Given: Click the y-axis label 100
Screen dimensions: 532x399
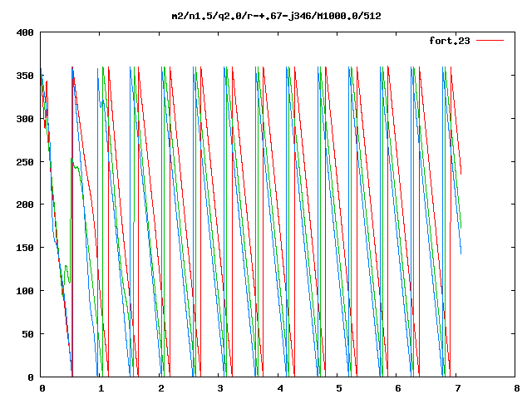Looking at the screenshot, I should click(25, 291).
